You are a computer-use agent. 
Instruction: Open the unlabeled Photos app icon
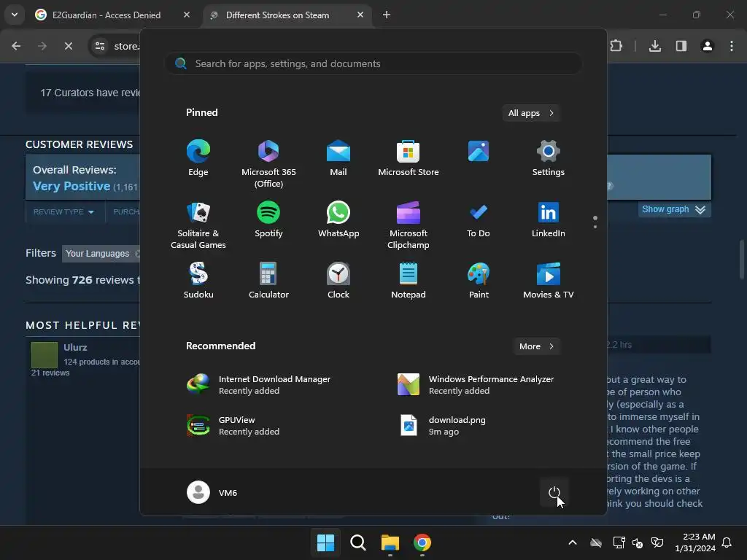coord(479,152)
